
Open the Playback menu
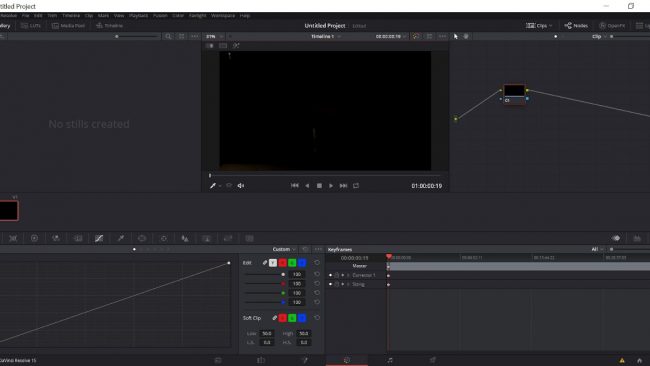pyautogui.click(x=138, y=15)
